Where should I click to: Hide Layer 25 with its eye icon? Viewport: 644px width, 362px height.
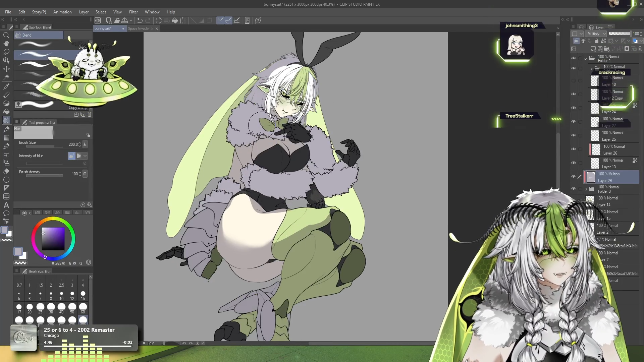click(574, 135)
